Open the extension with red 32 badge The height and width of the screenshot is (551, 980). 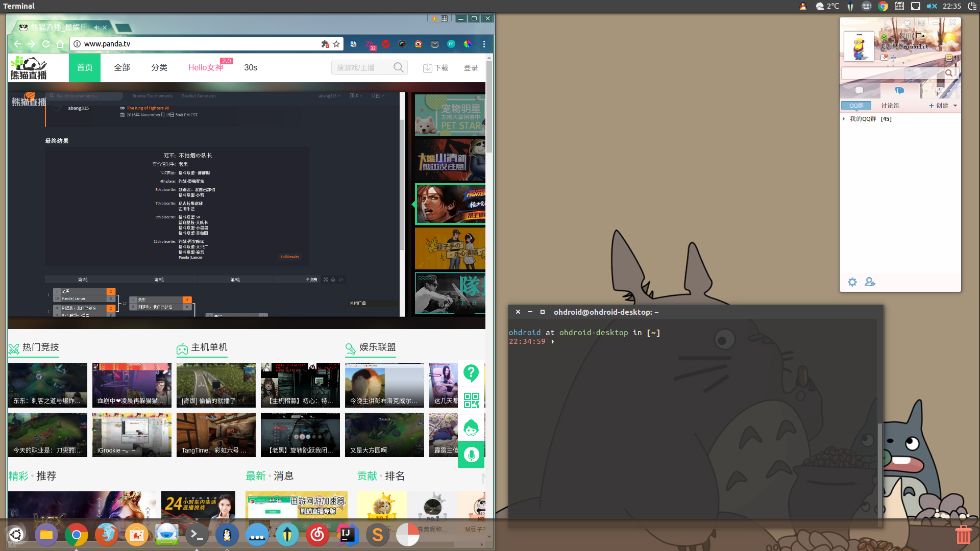pos(371,45)
